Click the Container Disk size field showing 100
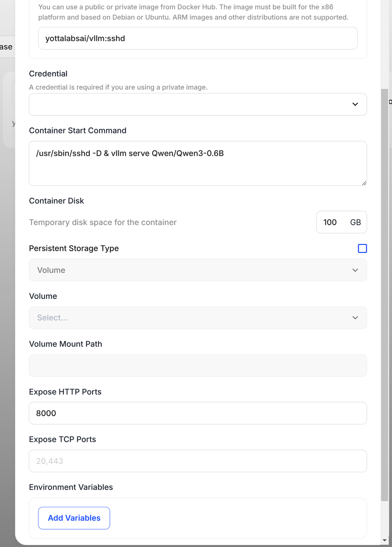Viewport: 392px width, 547px height. (330, 222)
